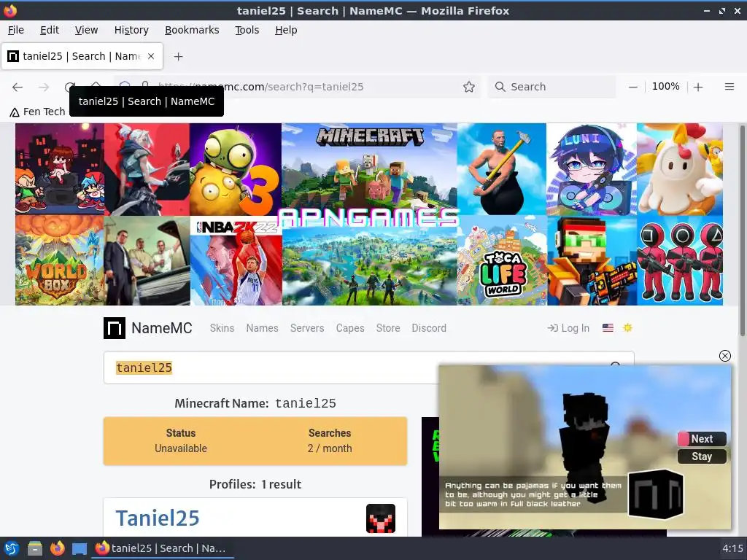747x560 pixels.
Task: Open the Help menu
Action: [x=286, y=30]
